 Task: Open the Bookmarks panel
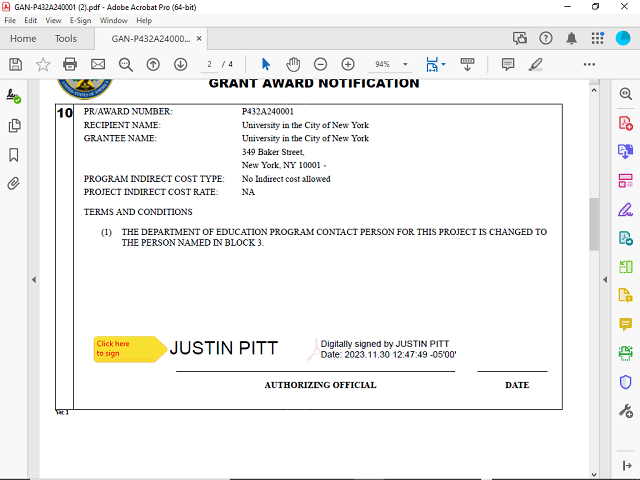point(14,155)
